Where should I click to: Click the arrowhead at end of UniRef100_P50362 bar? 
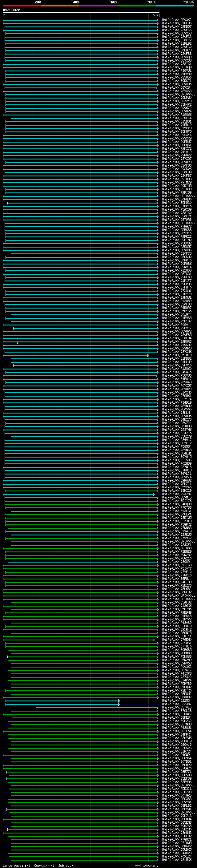tap(157, 20)
